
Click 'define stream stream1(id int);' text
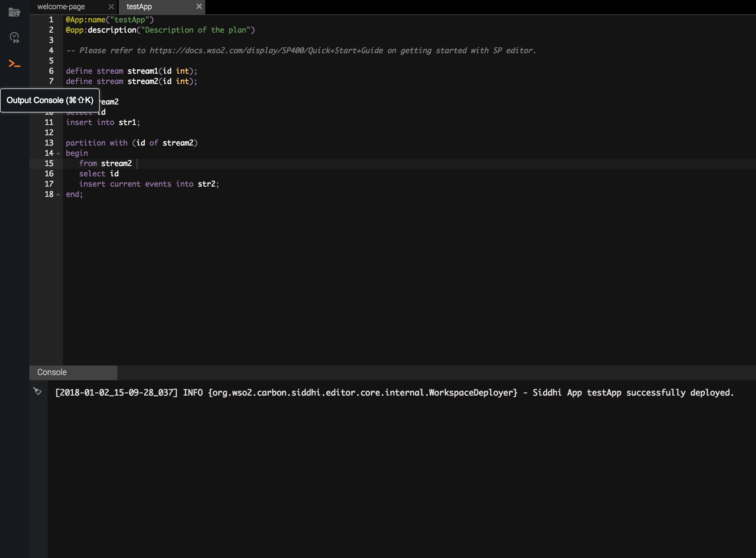[132, 71]
